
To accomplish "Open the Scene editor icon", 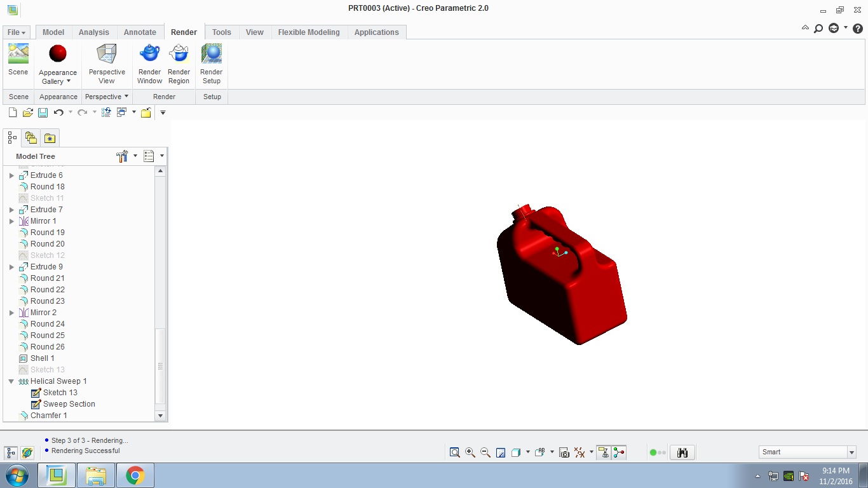I will click(x=18, y=53).
